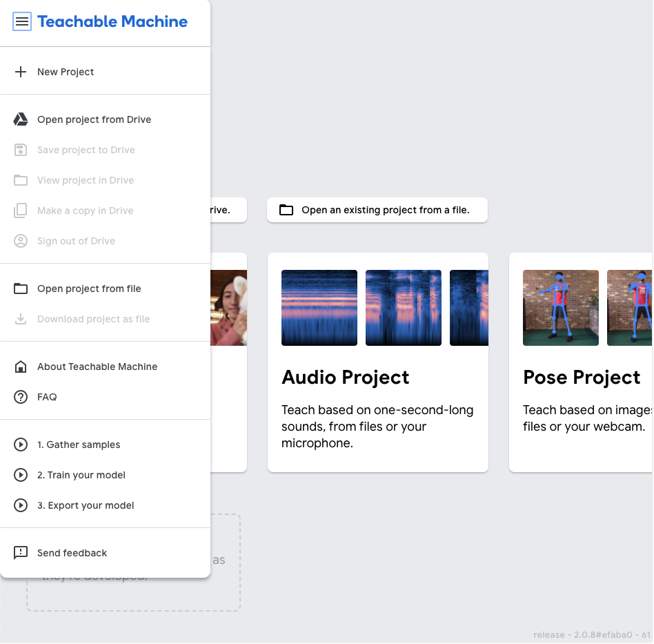The width and height of the screenshot is (654, 644).
Task: Click the copy icon beside Make a copy
Action: (21, 211)
